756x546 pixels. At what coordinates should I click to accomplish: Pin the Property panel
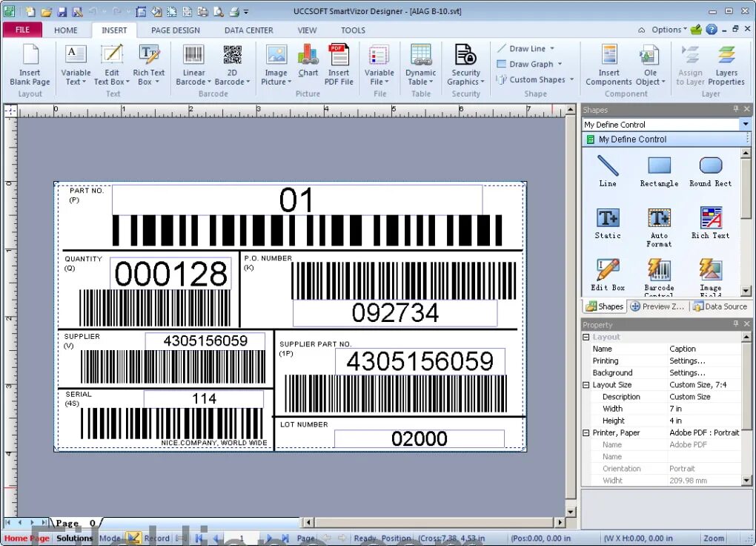(x=736, y=324)
